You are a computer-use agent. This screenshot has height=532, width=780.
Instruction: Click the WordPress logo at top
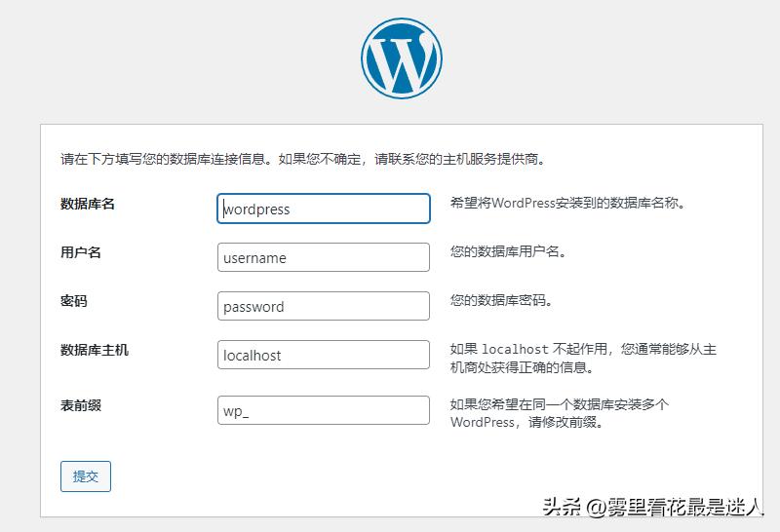(402, 58)
